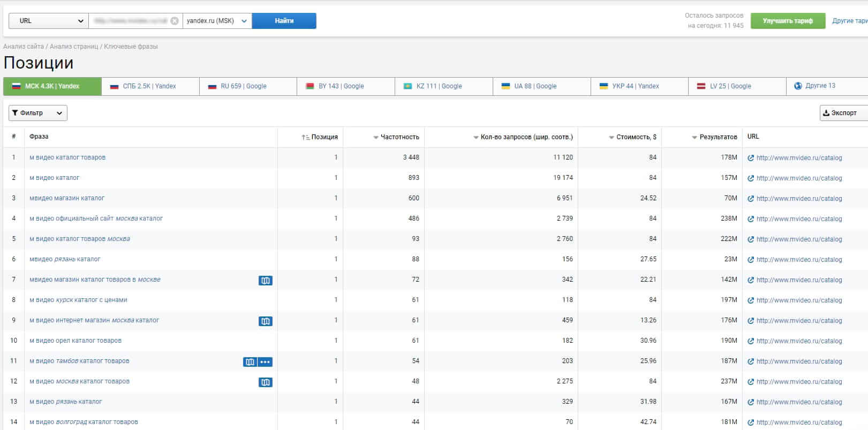Click the Найти search button
The height and width of the screenshot is (430, 868).
point(284,21)
